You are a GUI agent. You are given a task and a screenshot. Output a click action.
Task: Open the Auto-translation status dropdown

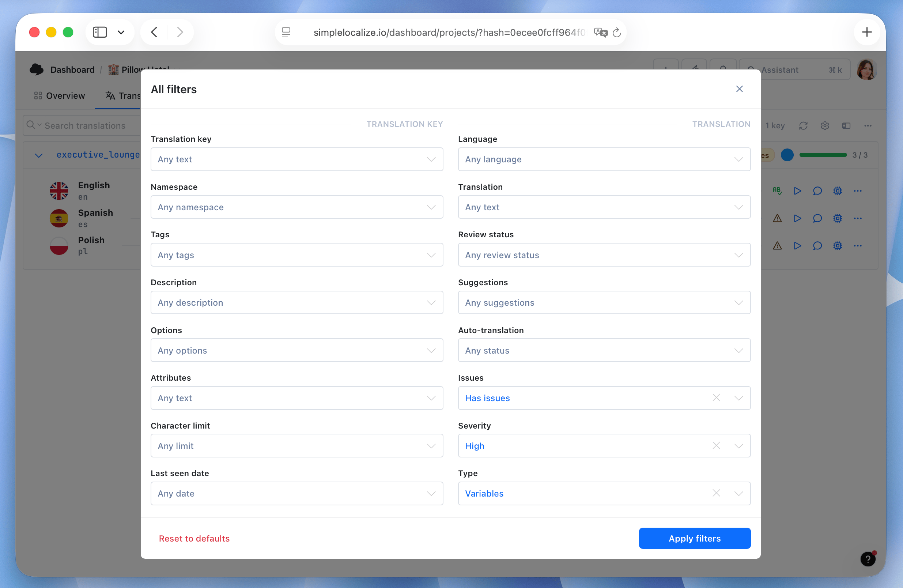[x=604, y=350]
